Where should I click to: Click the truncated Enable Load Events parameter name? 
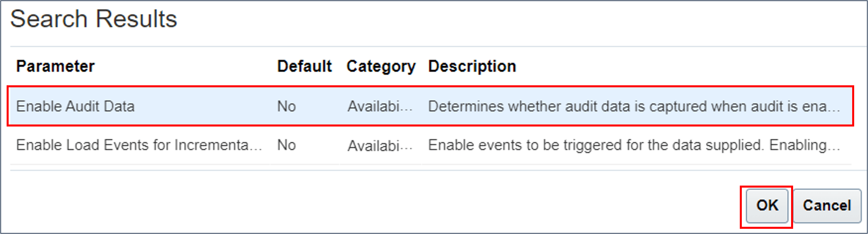pyautogui.click(x=138, y=146)
